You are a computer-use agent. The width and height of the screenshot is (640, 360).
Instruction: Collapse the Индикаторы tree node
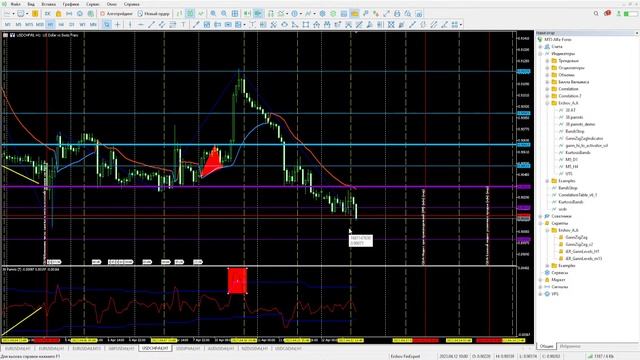(x=541, y=53)
